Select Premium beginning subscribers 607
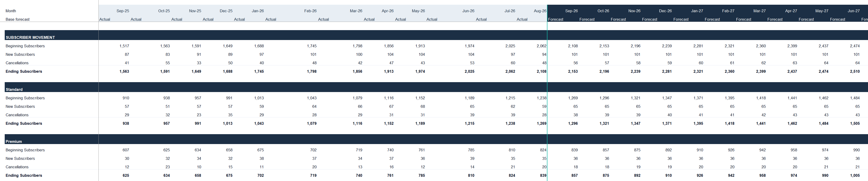Viewport: 868px width, 181px height. (x=126, y=150)
